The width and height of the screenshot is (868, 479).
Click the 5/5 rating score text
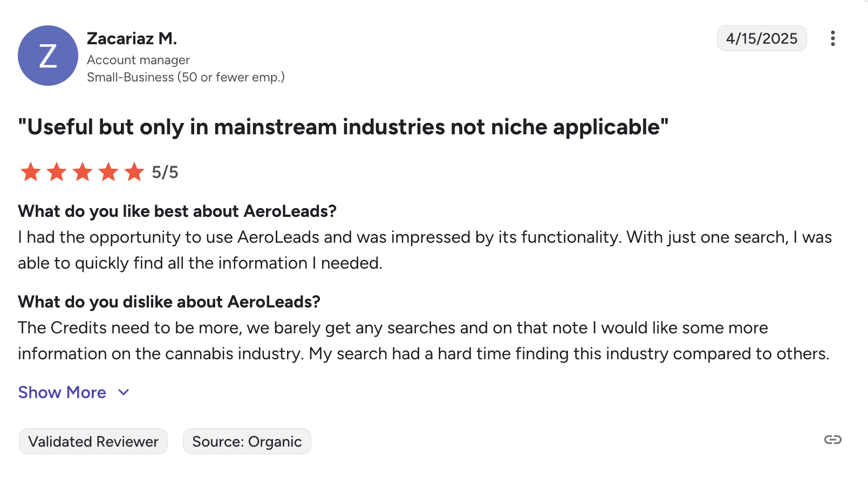(x=165, y=172)
